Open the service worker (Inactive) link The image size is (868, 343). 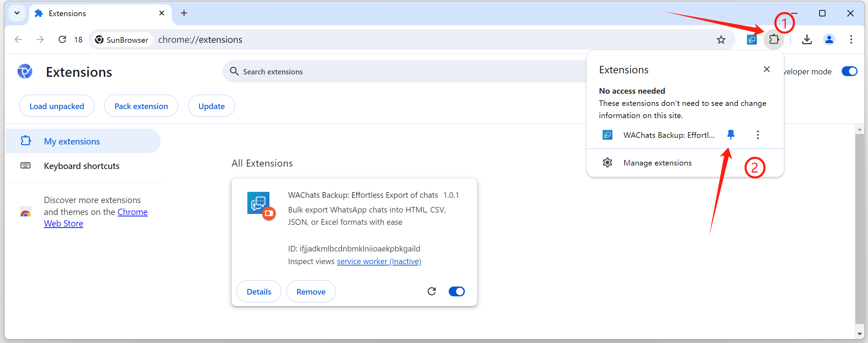coord(379,261)
